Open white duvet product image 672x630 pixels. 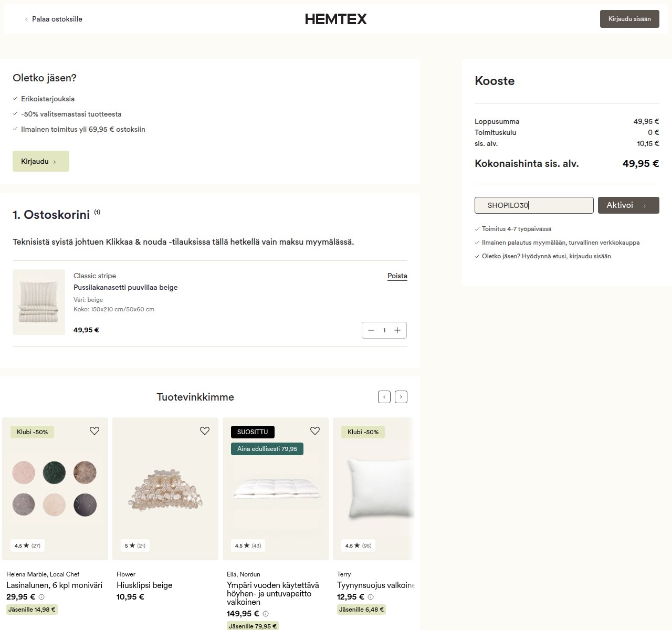tap(276, 489)
